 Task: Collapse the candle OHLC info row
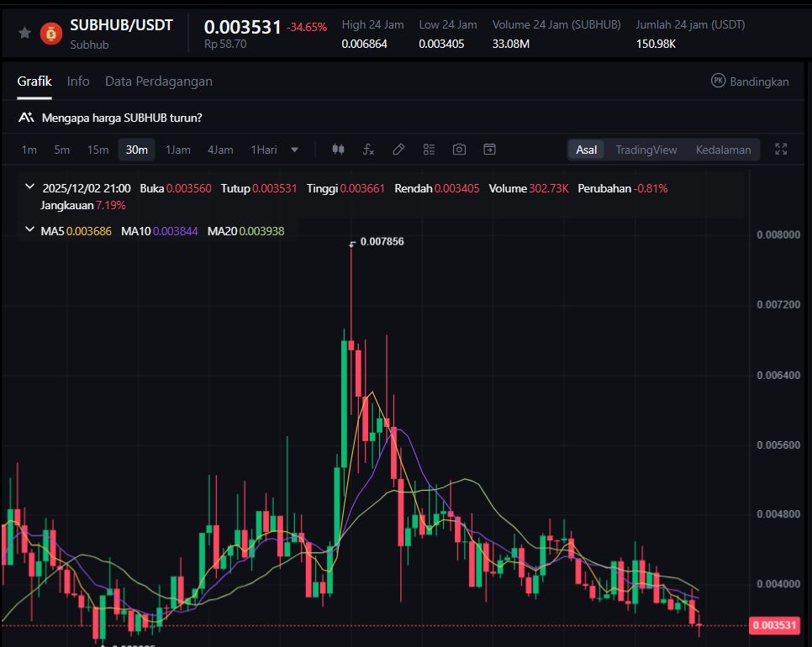pyautogui.click(x=30, y=187)
